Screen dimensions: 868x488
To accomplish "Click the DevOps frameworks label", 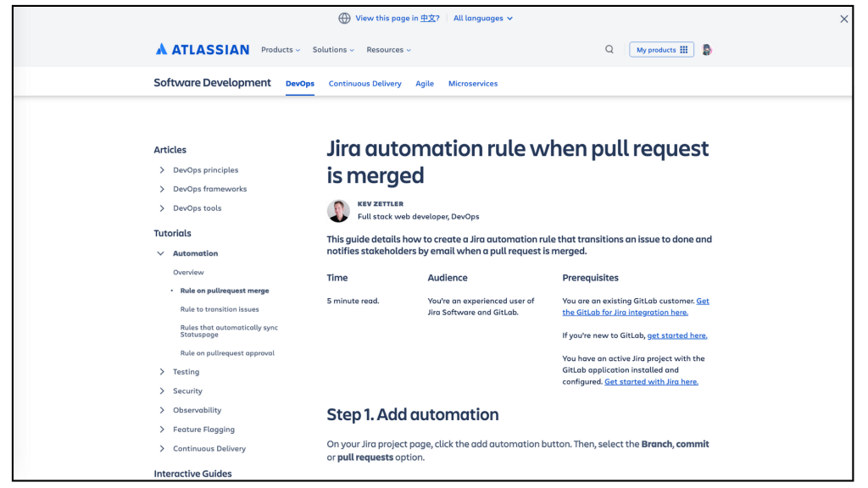I will tap(210, 189).
